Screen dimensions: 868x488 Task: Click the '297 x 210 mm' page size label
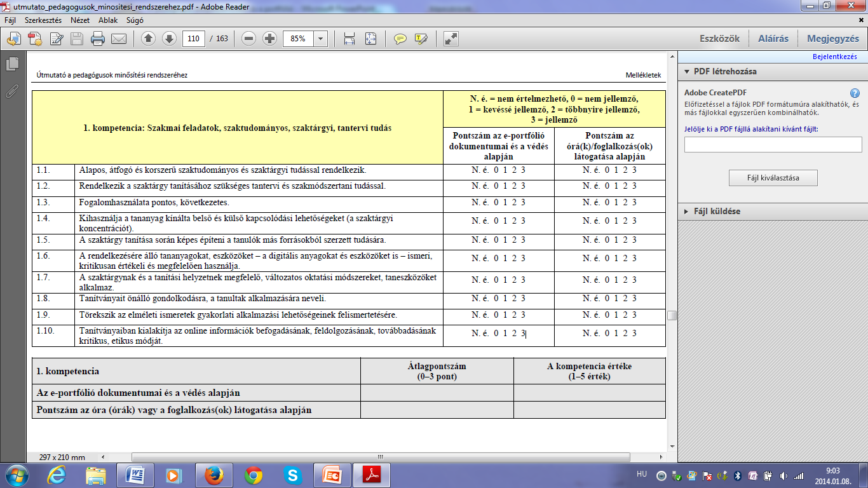tap(62, 457)
